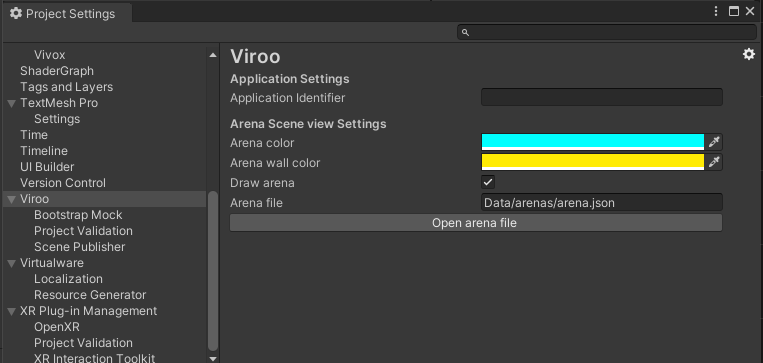Open Bootstrap Mock under Viroo
The image size is (763, 363).
click(78, 215)
